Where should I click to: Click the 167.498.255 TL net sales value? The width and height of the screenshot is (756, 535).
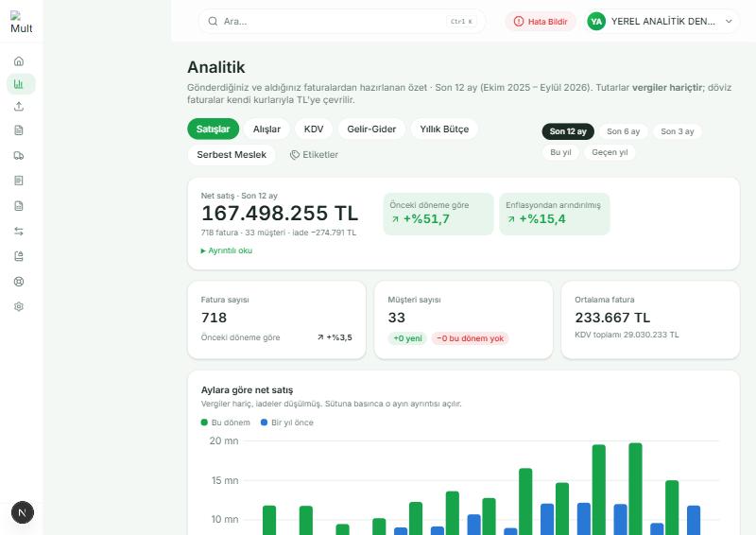point(280,214)
